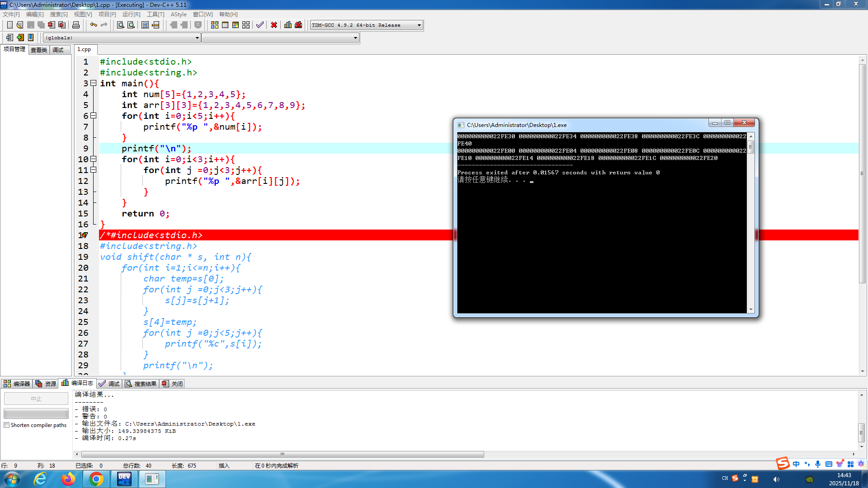This screenshot has height=488, width=868.
Task: Expand the (globals) scope dropdown
Action: point(197,38)
